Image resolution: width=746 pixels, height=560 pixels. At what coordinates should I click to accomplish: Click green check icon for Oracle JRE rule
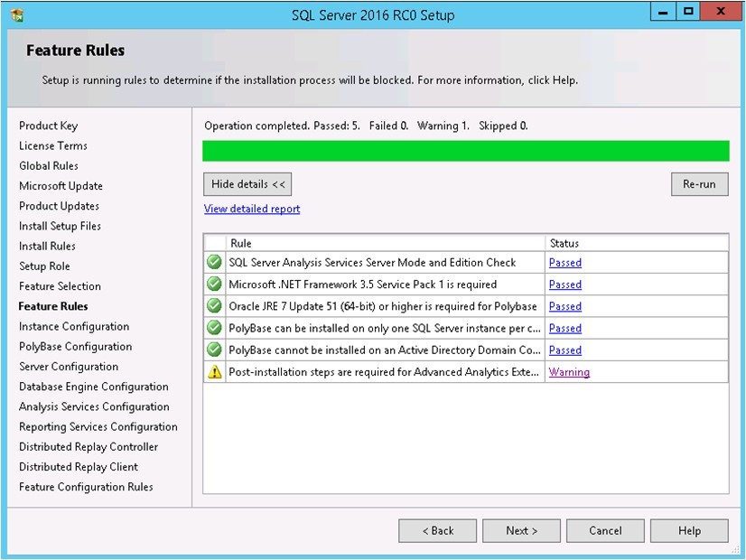tap(215, 306)
